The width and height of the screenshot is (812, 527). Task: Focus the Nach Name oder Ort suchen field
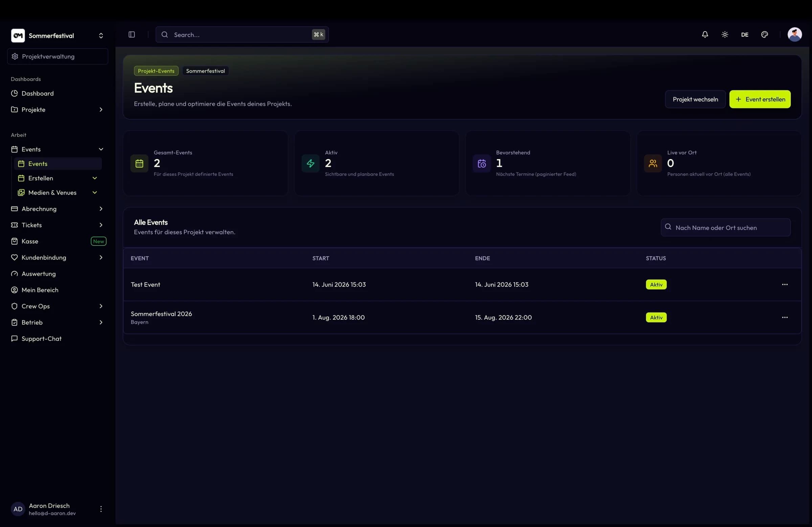coord(725,227)
